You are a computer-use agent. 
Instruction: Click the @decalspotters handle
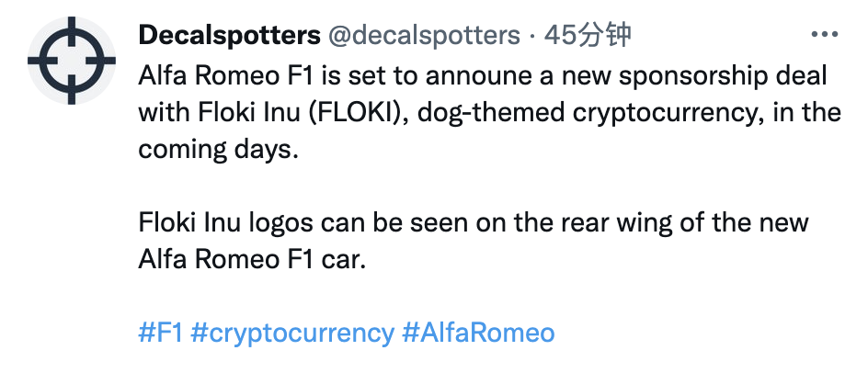click(x=423, y=36)
